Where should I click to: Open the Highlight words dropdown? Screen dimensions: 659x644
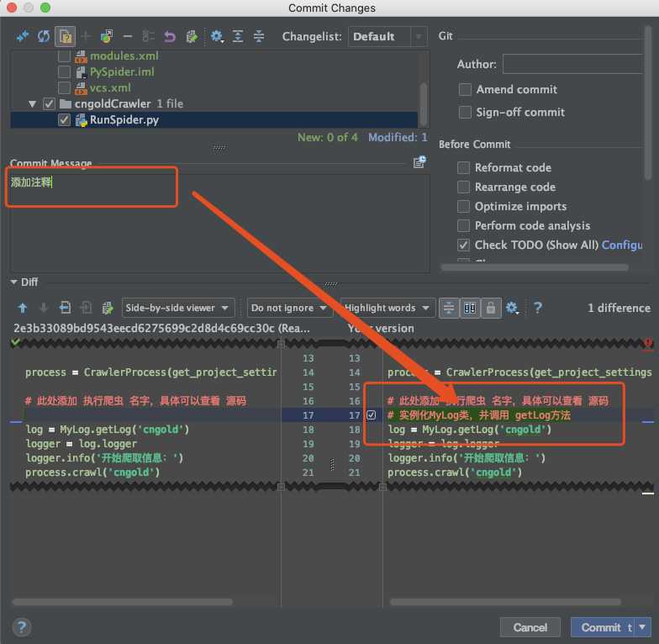(387, 308)
